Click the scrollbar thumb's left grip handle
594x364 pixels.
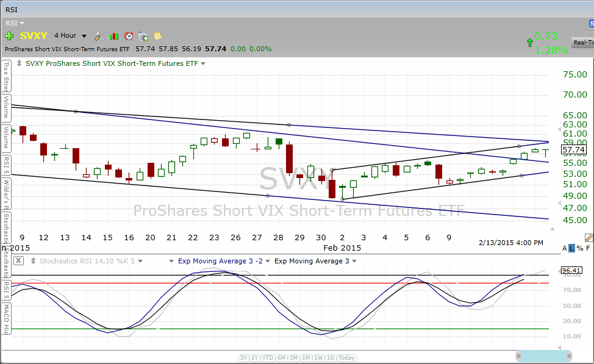coord(518,356)
